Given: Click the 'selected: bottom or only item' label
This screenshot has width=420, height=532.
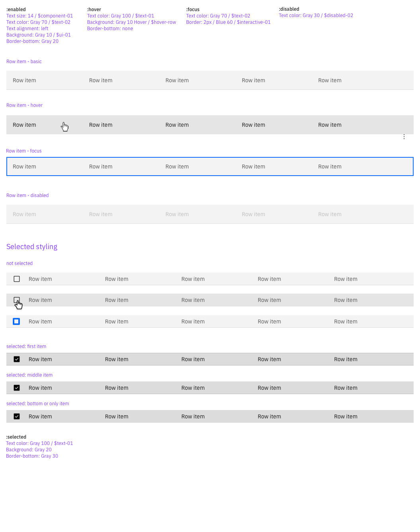Looking at the screenshot, I should coord(38,404).
